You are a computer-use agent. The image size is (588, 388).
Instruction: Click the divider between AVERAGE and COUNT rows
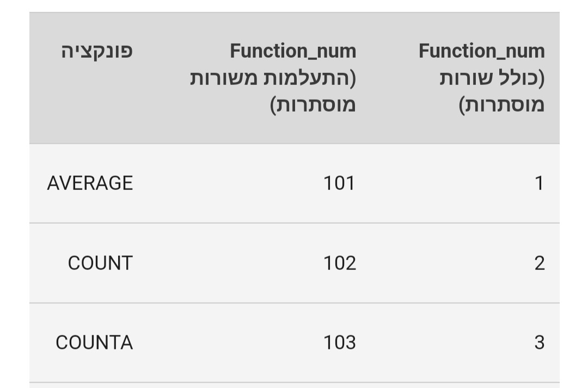(x=294, y=223)
